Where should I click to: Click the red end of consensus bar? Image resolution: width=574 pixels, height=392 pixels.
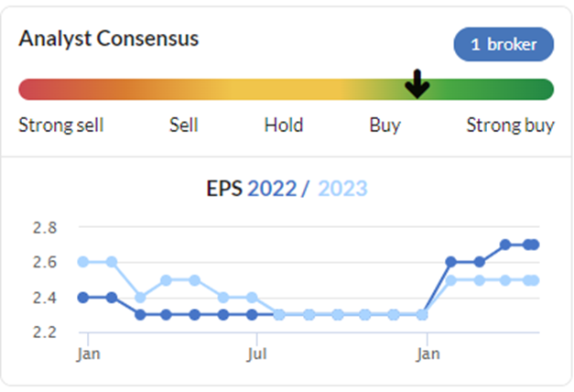pos(29,90)
